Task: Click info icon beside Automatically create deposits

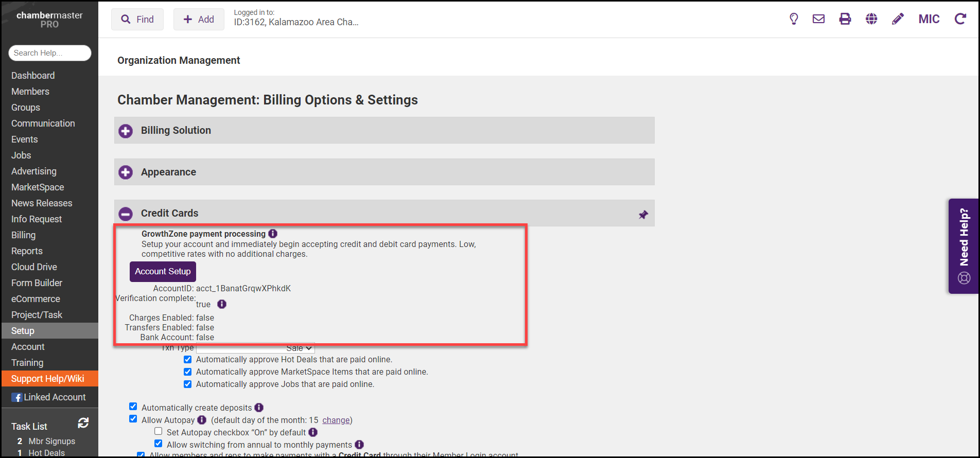Action: point(259,408)
